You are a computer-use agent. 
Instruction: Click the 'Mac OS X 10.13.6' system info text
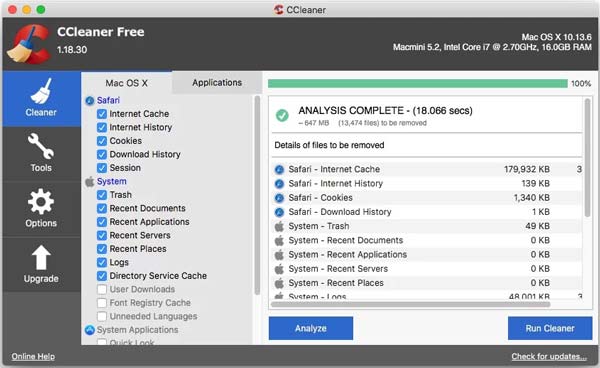tap(557, 37)
